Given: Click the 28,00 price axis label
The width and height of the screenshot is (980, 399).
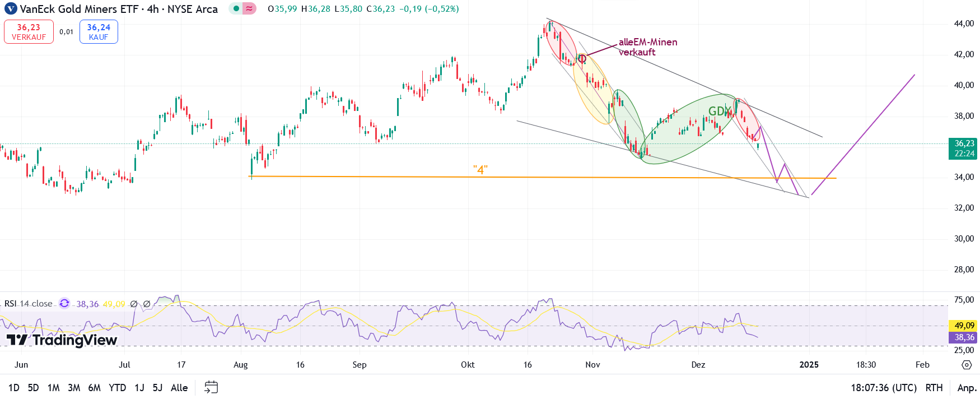Looking at the screenshot, I should tap(964, 270).
